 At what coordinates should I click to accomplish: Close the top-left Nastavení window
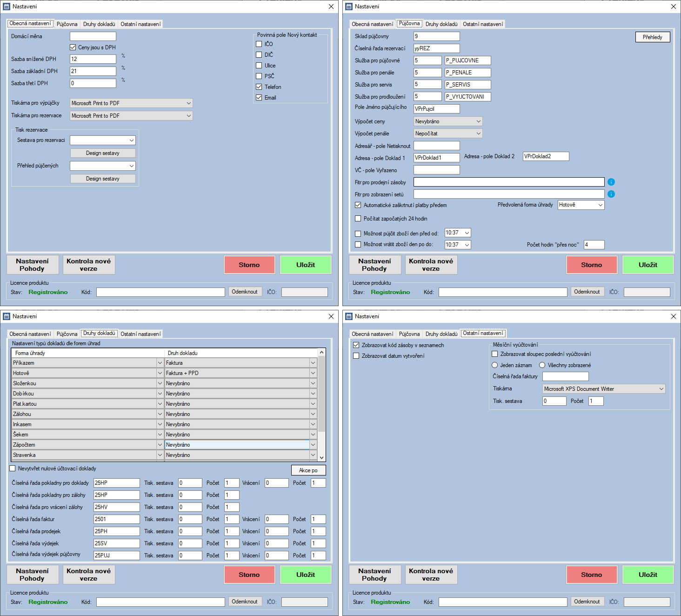pos(331,7)
